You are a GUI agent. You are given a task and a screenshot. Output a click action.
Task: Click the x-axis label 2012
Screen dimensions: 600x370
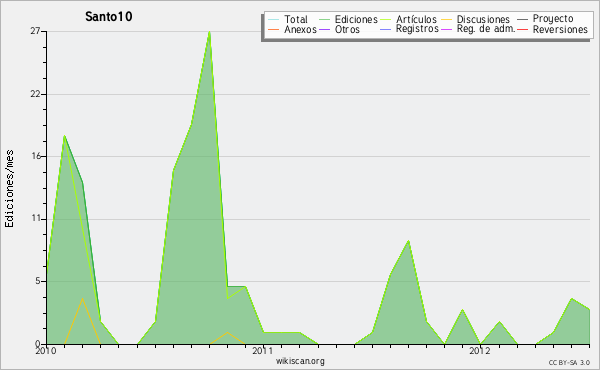point(480,351)
